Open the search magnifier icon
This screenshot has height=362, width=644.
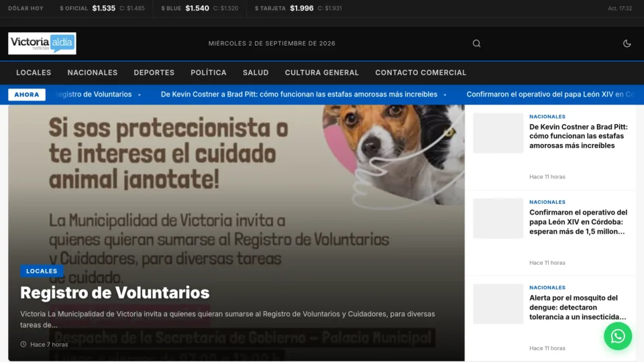tap(476, 44)
